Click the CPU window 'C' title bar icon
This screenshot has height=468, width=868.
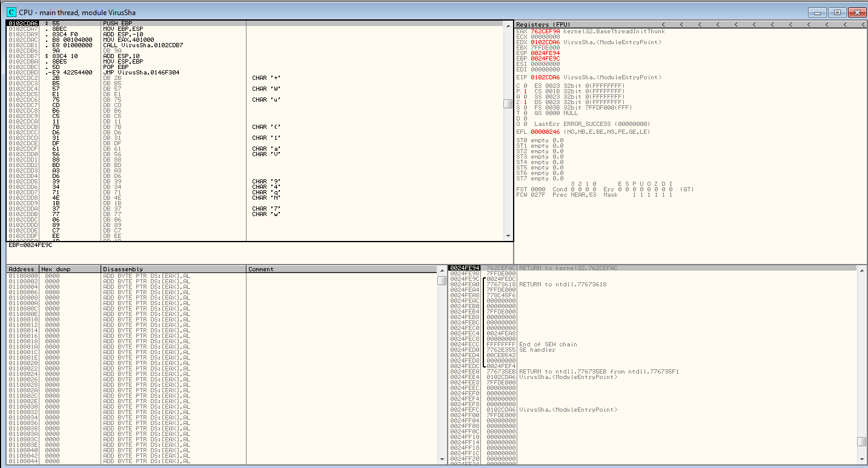(x=11, y=12)
